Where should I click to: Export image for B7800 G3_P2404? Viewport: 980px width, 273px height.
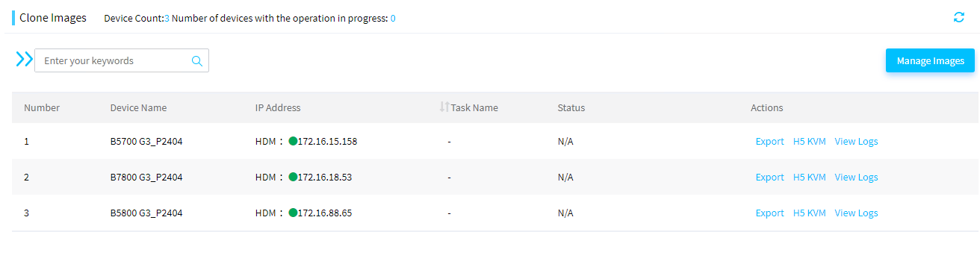click(x=769, y=178)
